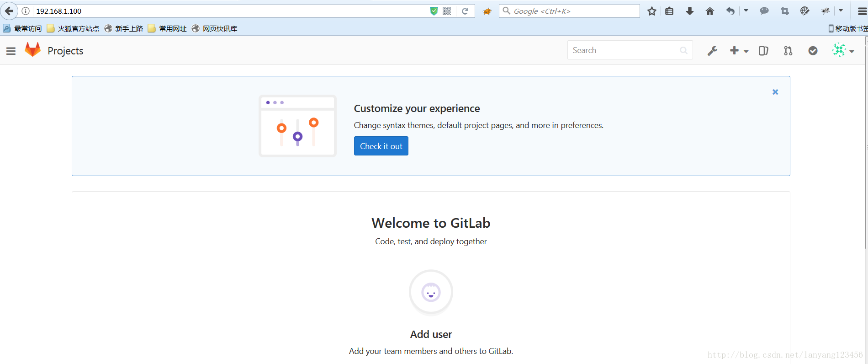Show site information icon in address bar
868x364 pixels.
(x=26, y=11)
